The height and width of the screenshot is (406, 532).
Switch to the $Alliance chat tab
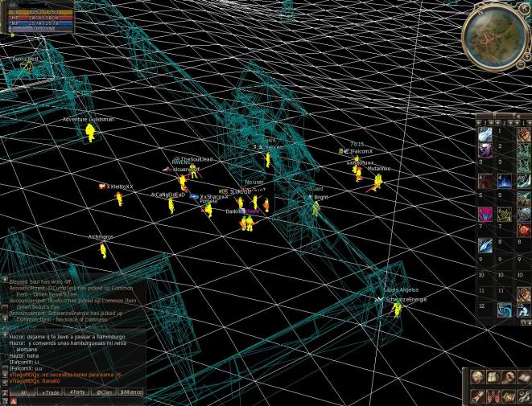[x=130, y=392]
